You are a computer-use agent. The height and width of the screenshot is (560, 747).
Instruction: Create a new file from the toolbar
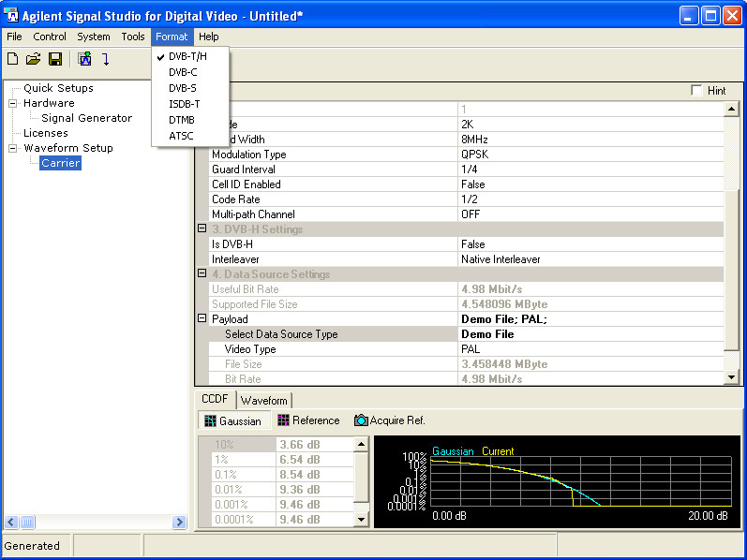click(x=13, y=59)
